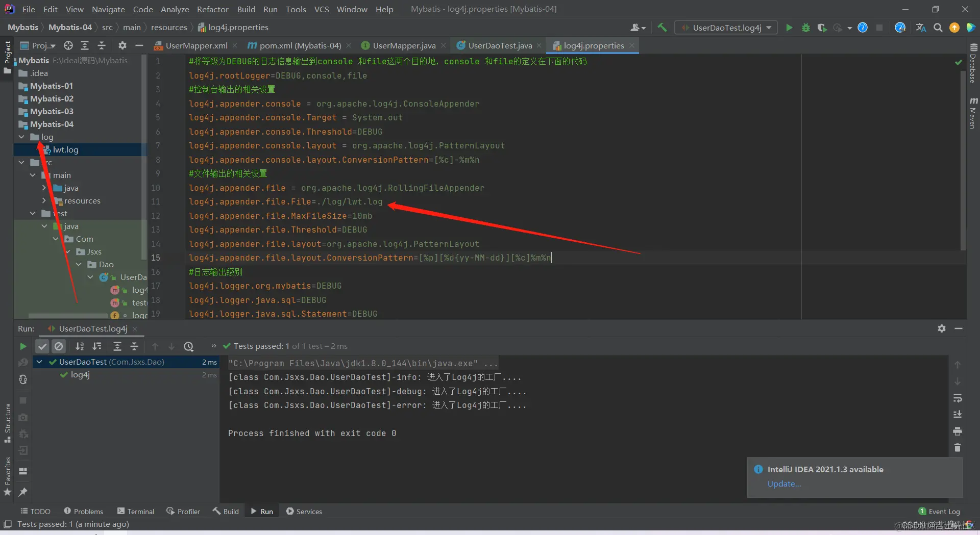
Task: Switch to the UserMapper.xml tab
Action: tap(196, 45)
